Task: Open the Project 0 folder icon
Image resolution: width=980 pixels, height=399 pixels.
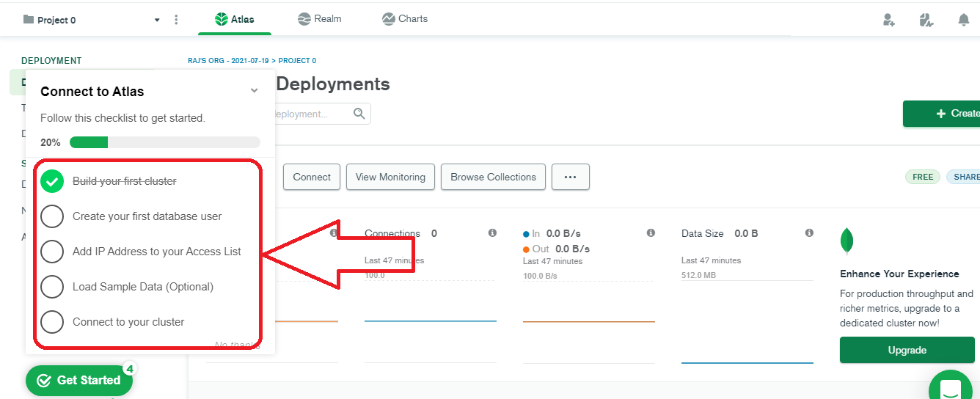Action: pos(29,20)
